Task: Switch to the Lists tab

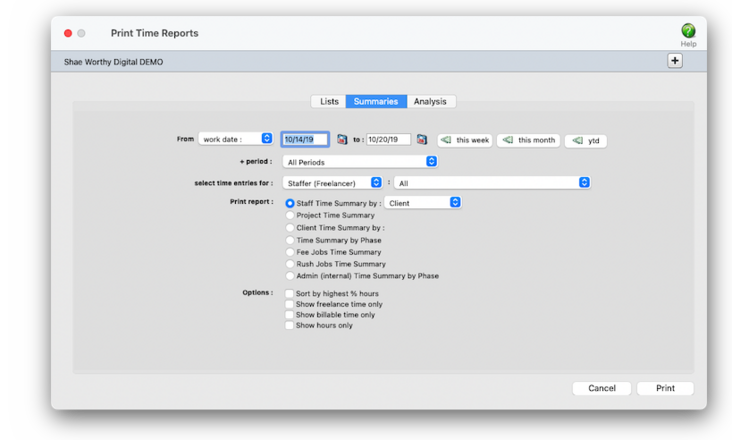Action: (x=329, y=101)
